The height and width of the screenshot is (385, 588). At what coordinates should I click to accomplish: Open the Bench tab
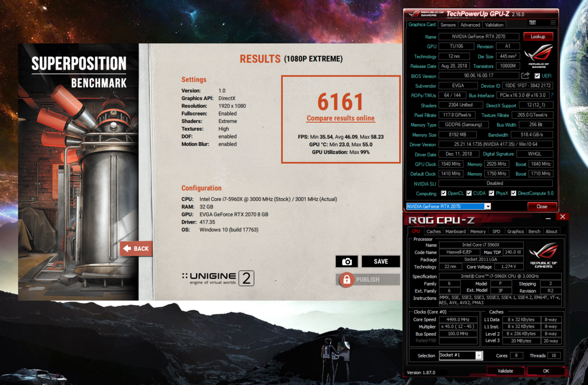pos(535,232)
